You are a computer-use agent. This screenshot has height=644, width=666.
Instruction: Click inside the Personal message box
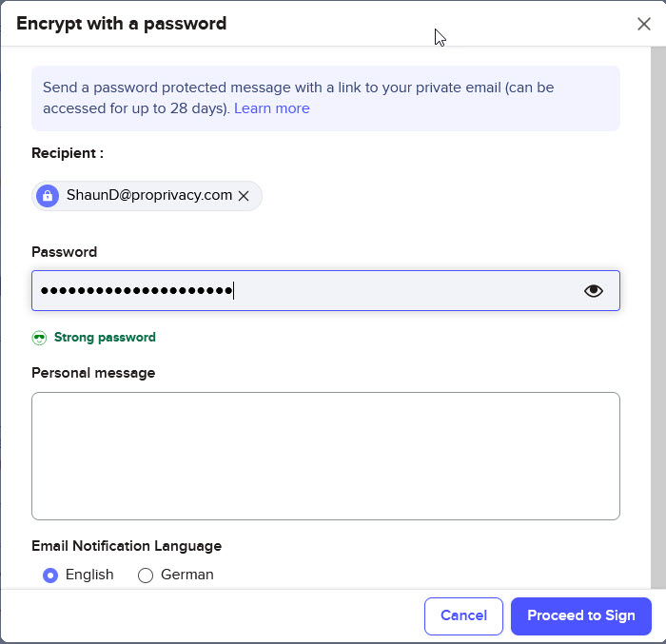pos(325,456)
